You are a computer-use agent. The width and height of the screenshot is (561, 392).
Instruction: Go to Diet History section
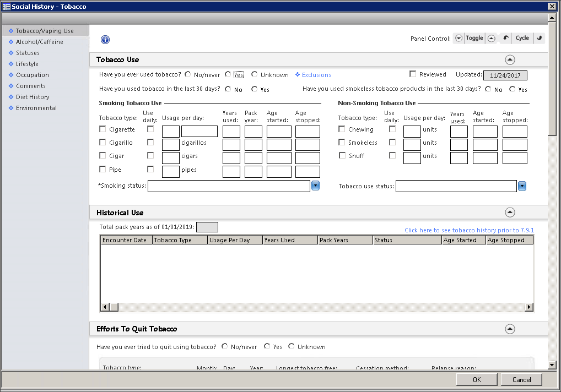click(33, 97)
